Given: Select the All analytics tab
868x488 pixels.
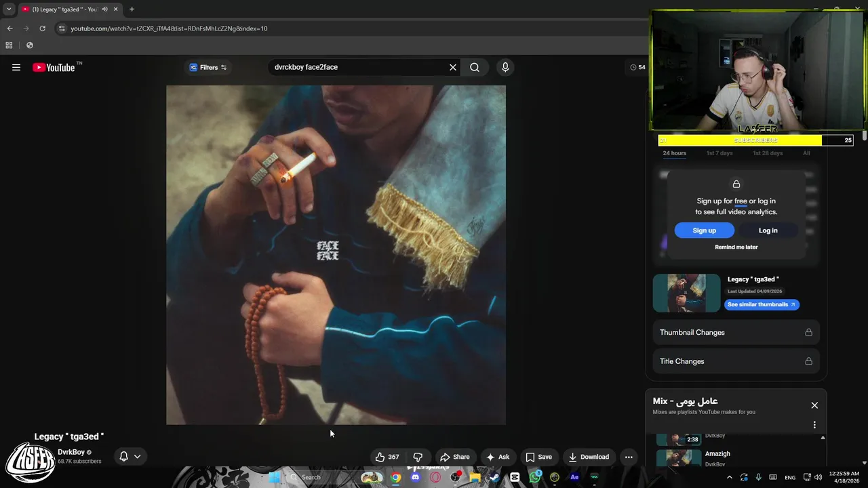Looking at the screenshot, I should [806, 153].
